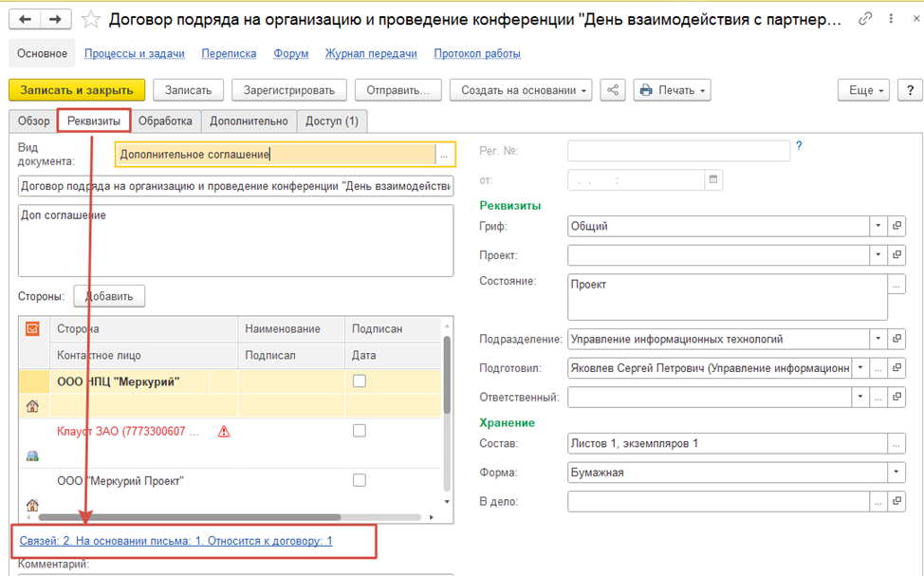The image size is (924, 576).
Task: Tick Подписан checkbox for Клаудт ЗАО
Action: (360, 431)
